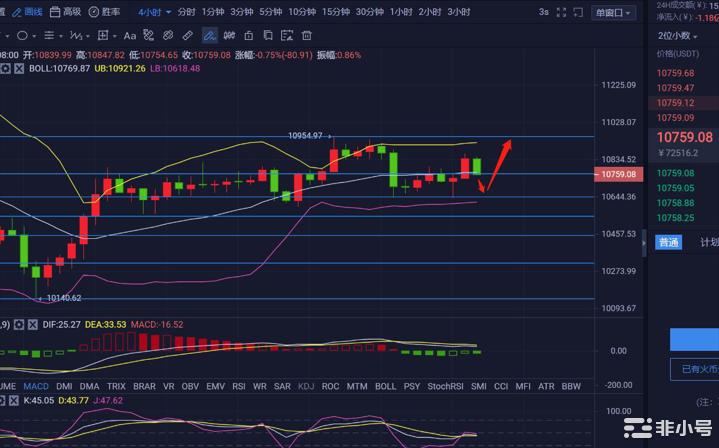Click ask price 10759.68 in order book
This screenshot has height=448, width=719.
click(675, 73)
